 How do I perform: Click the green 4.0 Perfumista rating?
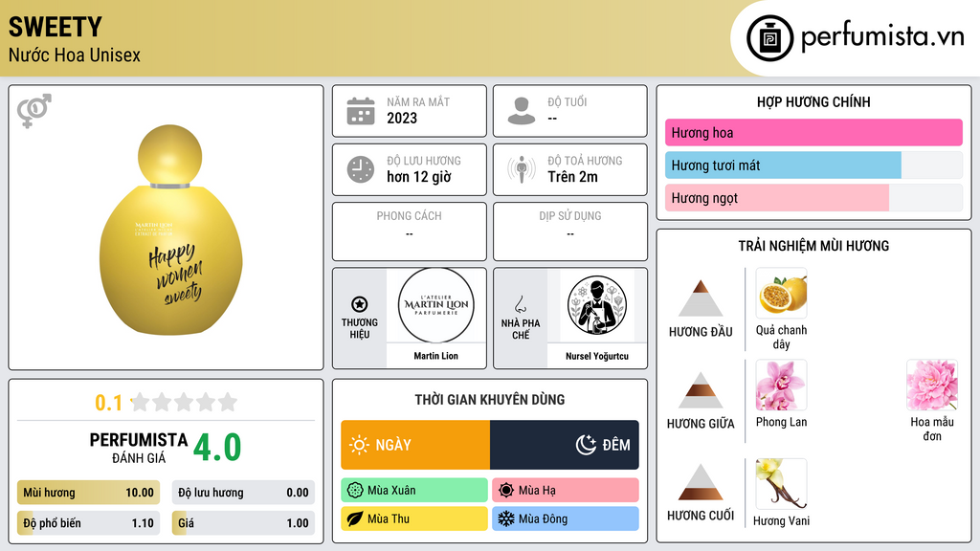(217, 448)
